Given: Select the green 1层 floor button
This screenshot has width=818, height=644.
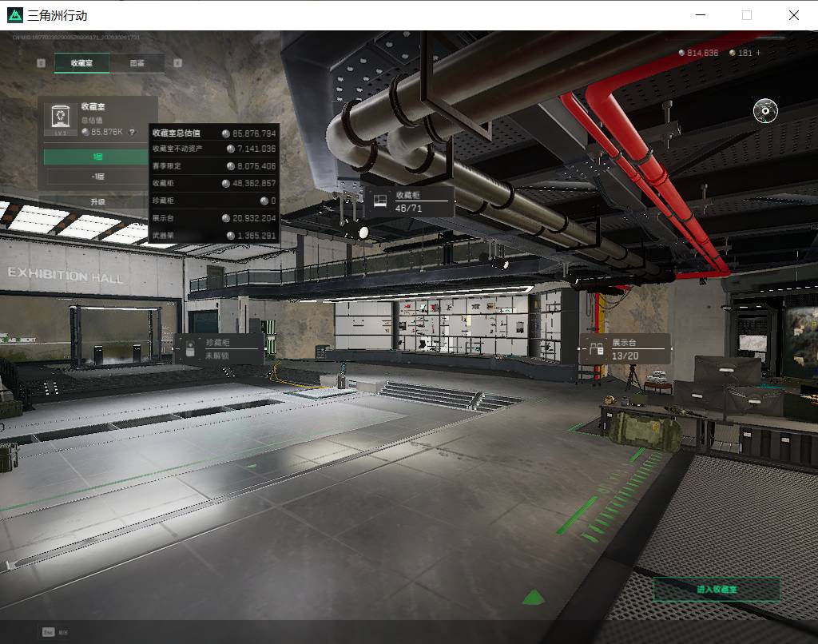Looking at the screenshot, I should (97, 157).
